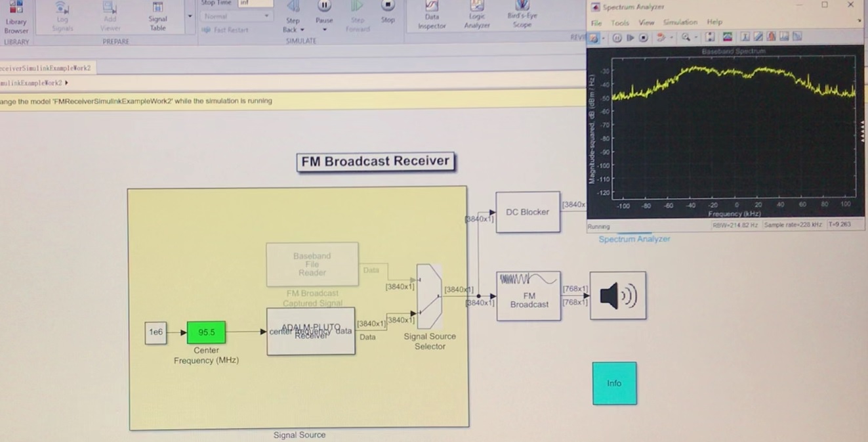
Task: Click the cyan Info block
Action: click(614, 383)
